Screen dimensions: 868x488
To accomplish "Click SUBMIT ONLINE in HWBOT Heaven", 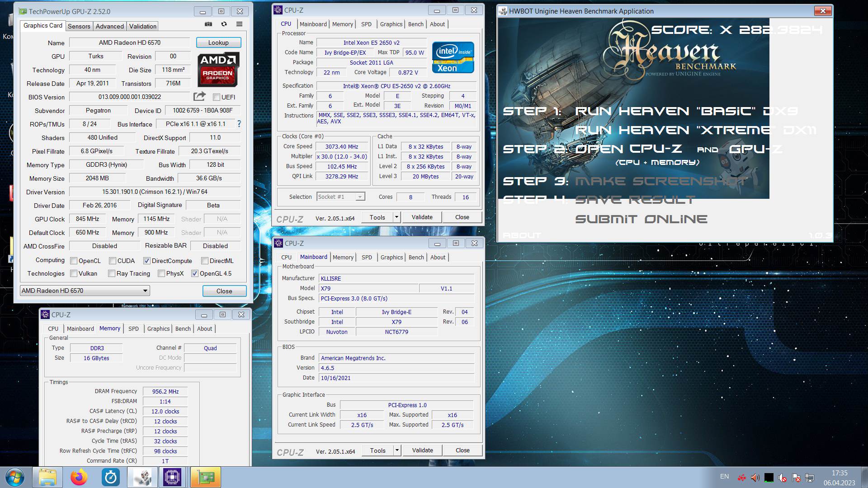I will click(641, 219).
